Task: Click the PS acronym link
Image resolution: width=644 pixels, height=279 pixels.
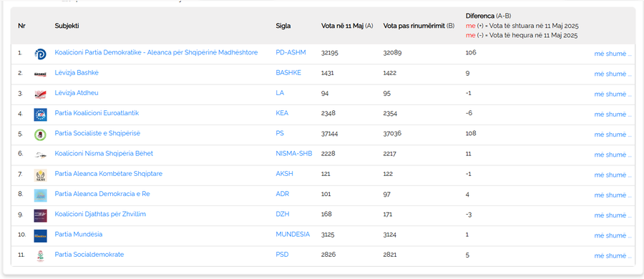Action: click(x=280, y=133)
